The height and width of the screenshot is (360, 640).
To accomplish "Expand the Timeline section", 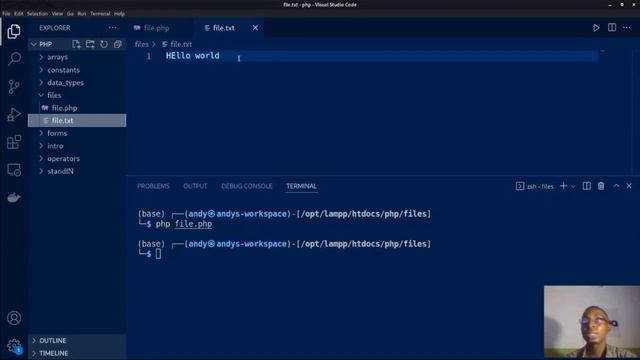I will (77, 353).
